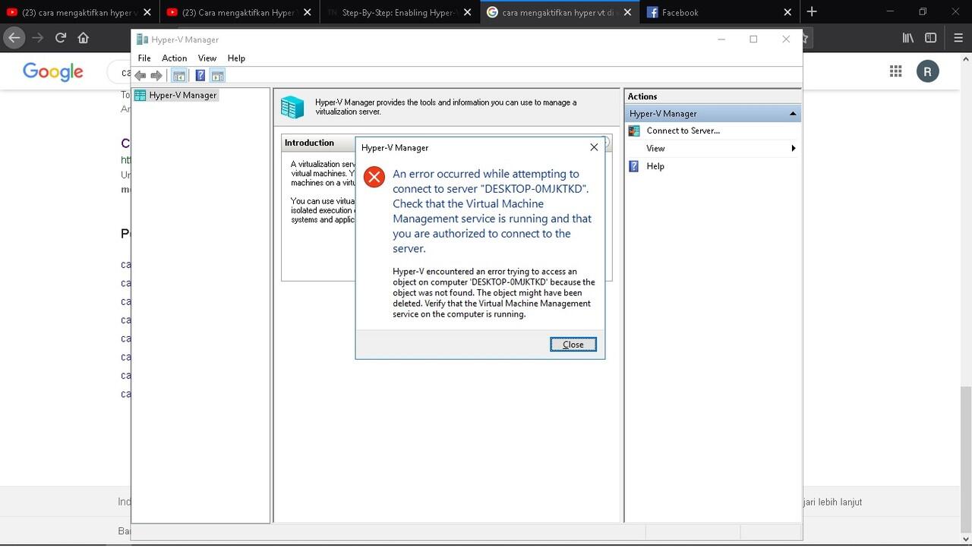Click the Firefox back button
The height and width of the screenshot is (560, 972).
(x=14, y=37)
